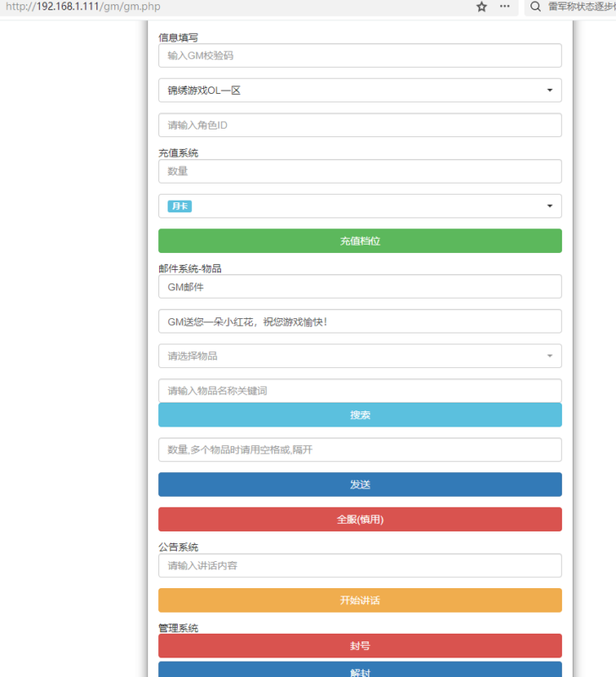616x677 pixels.
Task: Click the GM邮件 mail title input field
Action: pyautogui.click(x=360, y=286)
